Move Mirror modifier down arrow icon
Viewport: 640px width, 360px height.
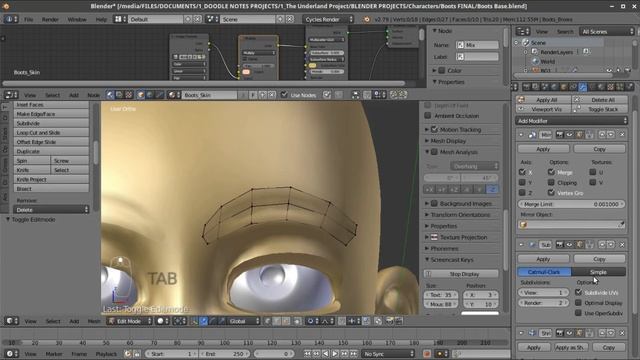(x=611, y=134)
